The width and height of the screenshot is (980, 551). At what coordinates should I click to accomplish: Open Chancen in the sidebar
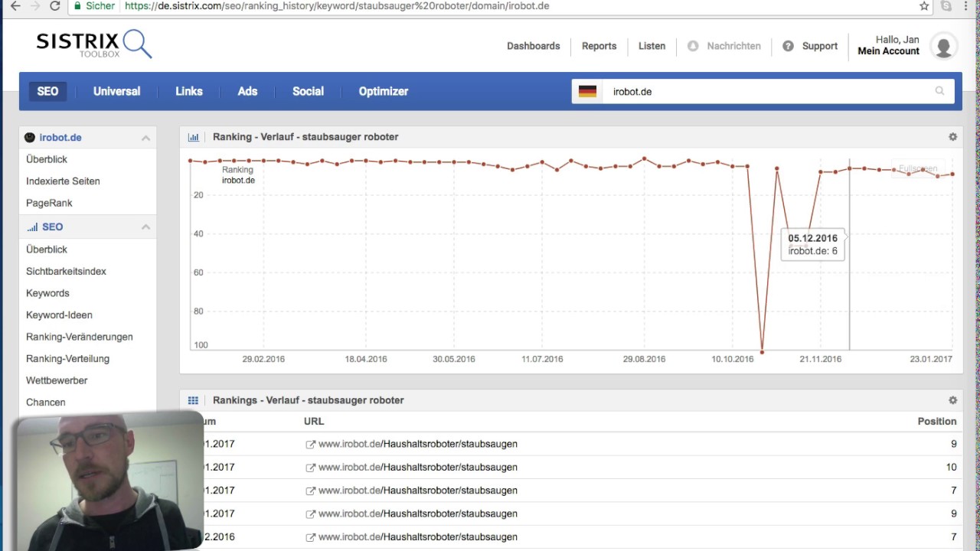pyautogui.click(x=46, y=403)
